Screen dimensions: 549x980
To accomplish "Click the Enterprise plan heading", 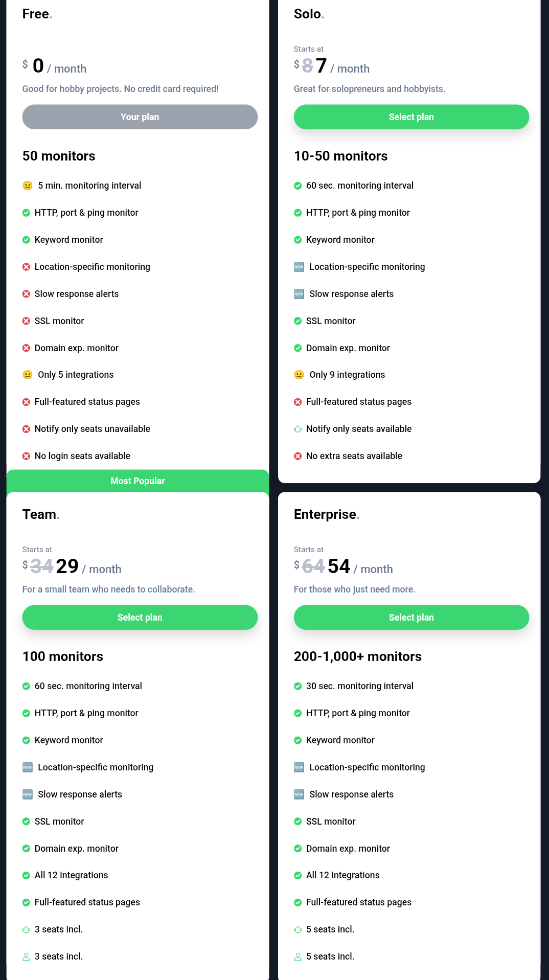I will pyautogui.click(x=325, y=514).
